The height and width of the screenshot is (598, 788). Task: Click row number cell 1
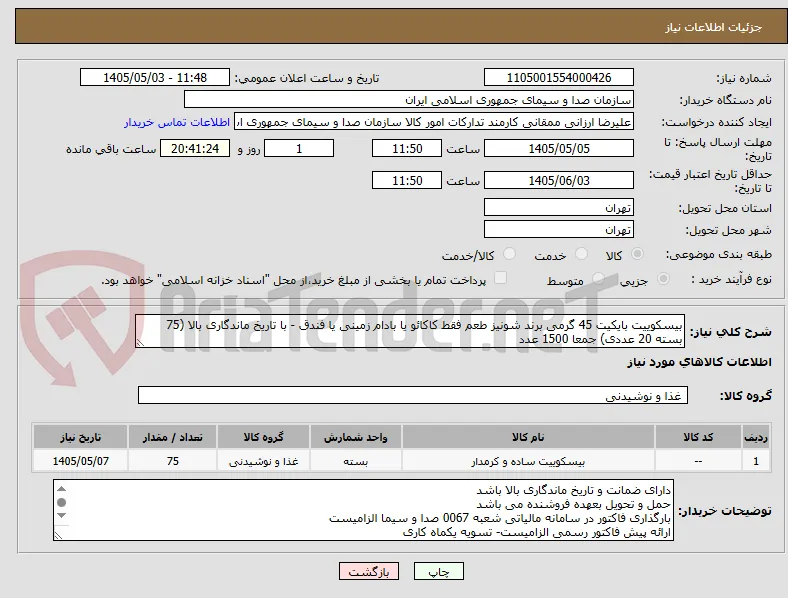tap(756, 461)
